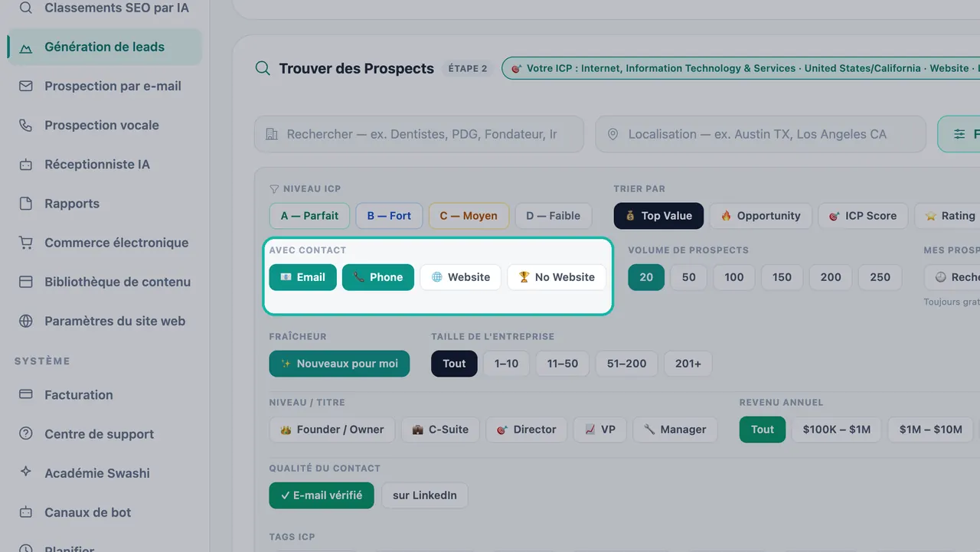This screenshot has width=980, height=552.
Task: Click the funnel icon next to NIVEAU ICP
Action: click(x=274, y=188)
